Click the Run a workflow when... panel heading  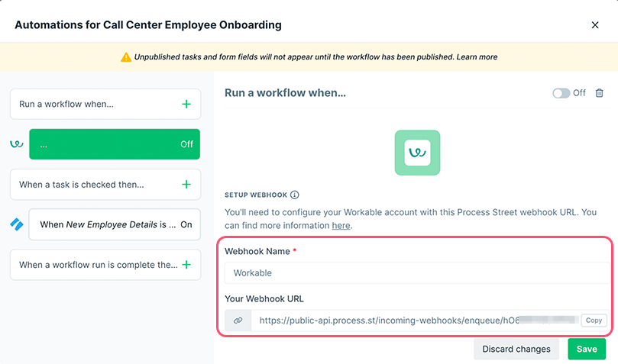pos(285,93)
